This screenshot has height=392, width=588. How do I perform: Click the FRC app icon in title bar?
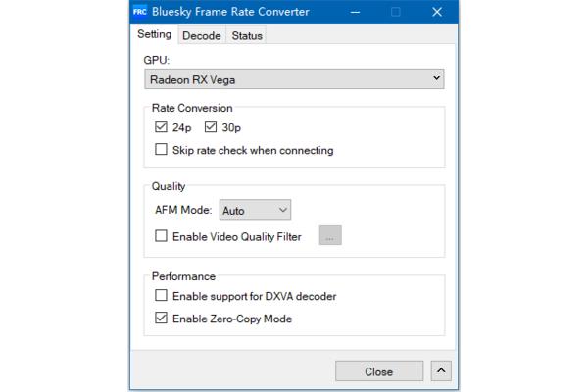point(140,12)
